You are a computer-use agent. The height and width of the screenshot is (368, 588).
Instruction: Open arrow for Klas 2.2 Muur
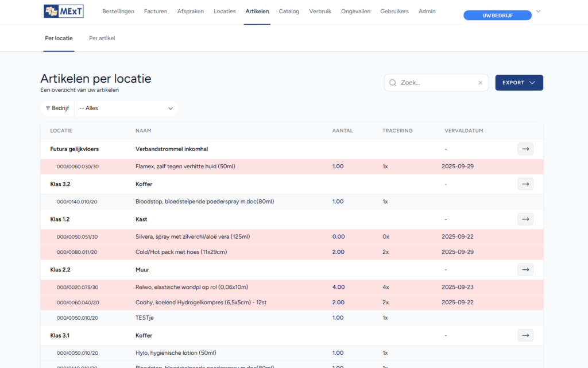coord(525,269)
